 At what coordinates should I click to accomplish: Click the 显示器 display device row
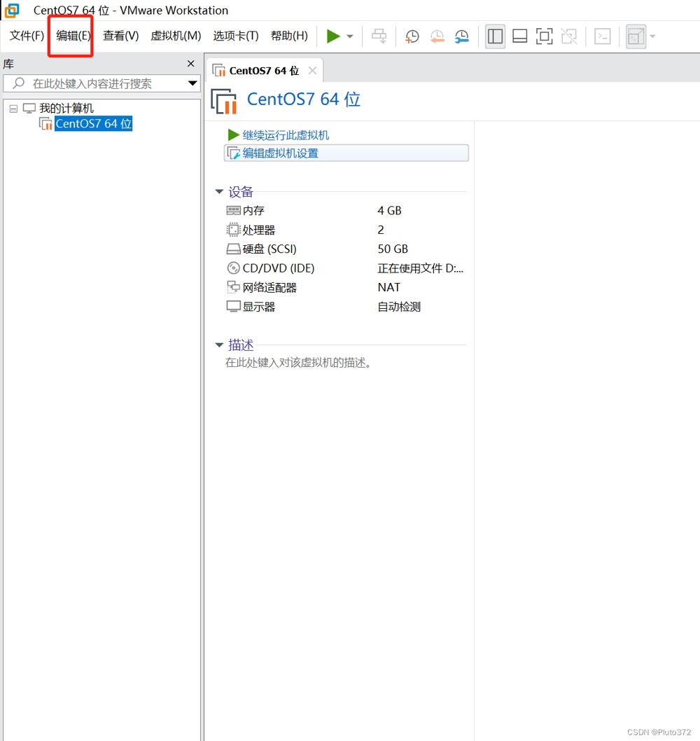[x=346, y=307]
